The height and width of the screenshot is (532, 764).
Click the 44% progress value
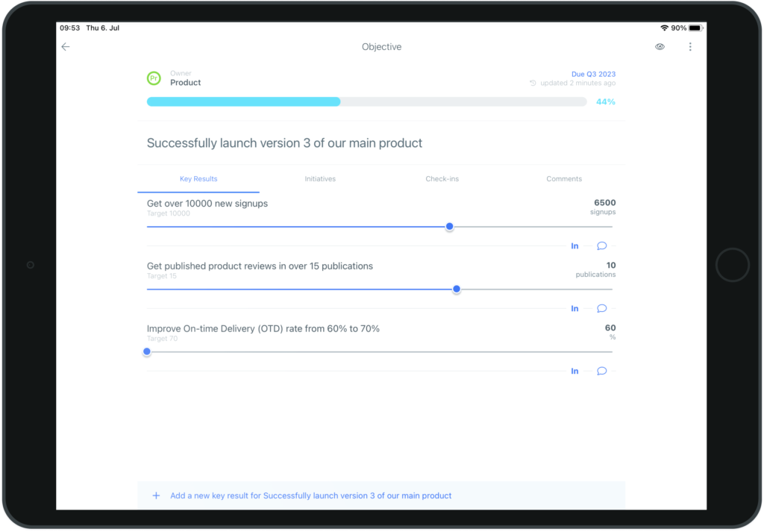coord(606,101)
